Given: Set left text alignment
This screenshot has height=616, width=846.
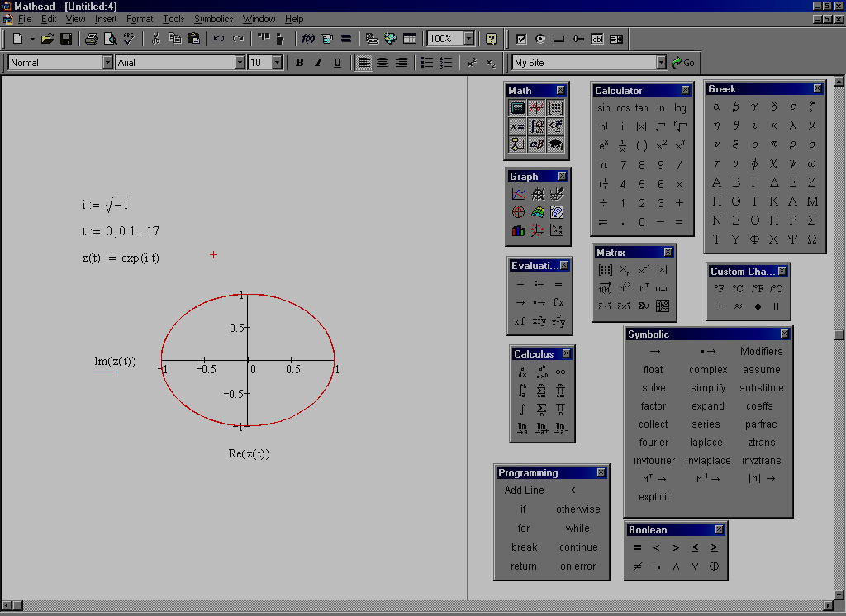Looking at the screenshot, I should pos(364,63).
